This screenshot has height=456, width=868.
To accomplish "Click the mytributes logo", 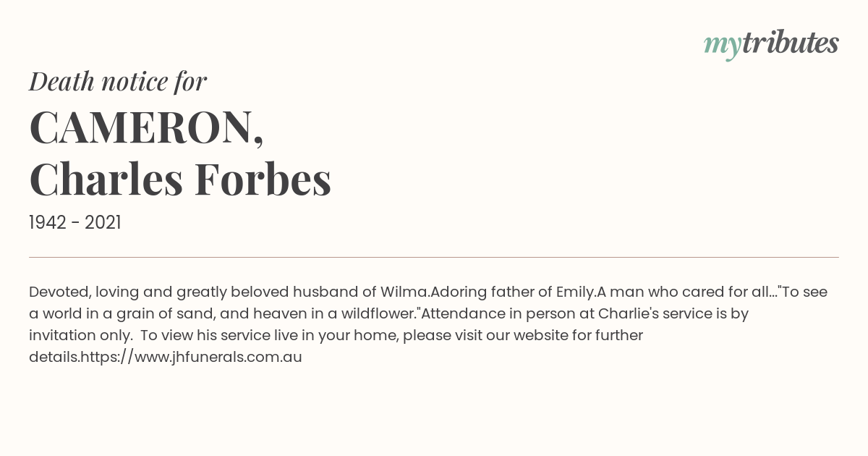I will click(x=771, y=43).
